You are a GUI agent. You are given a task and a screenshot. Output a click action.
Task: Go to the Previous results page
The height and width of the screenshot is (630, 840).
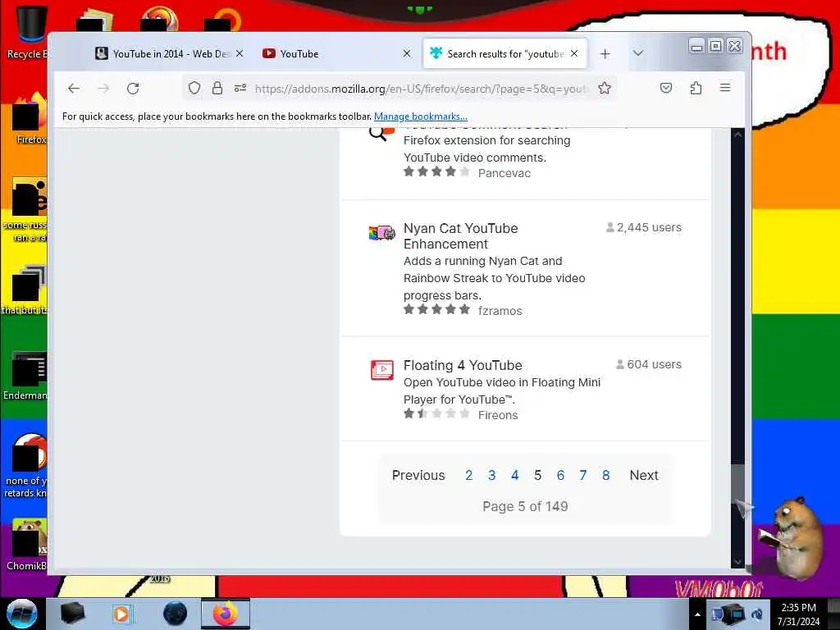tap(418, 475)
